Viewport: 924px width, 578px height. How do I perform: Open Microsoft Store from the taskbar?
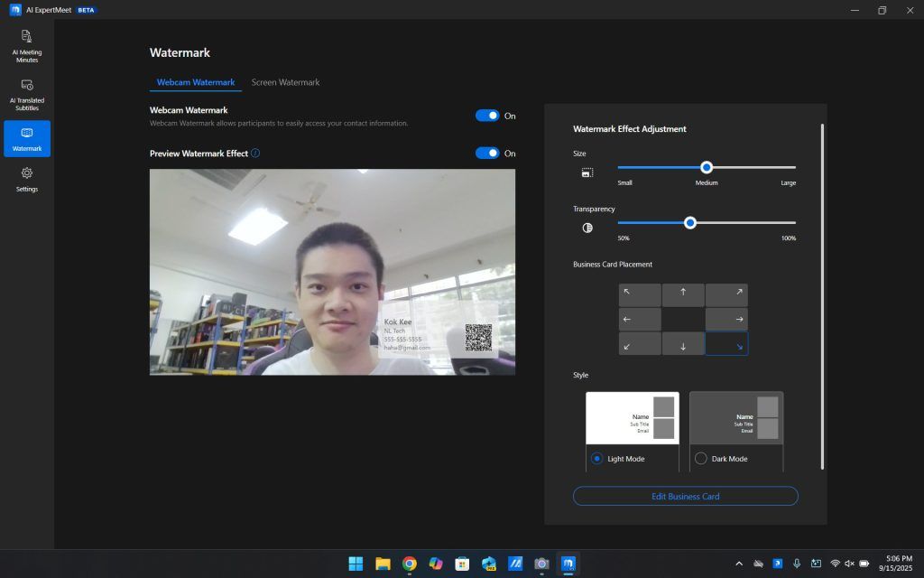(x=462, y=564)
